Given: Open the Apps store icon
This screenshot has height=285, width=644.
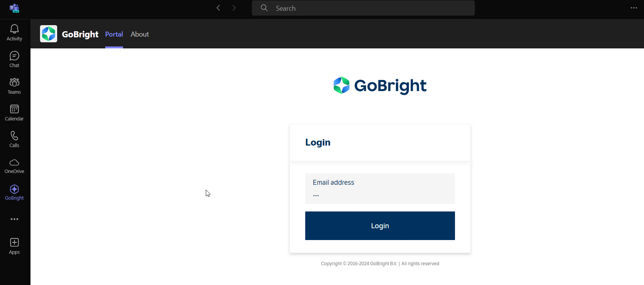Looking at the screenshot, I should pyautogui.click(x=14, y=246).
